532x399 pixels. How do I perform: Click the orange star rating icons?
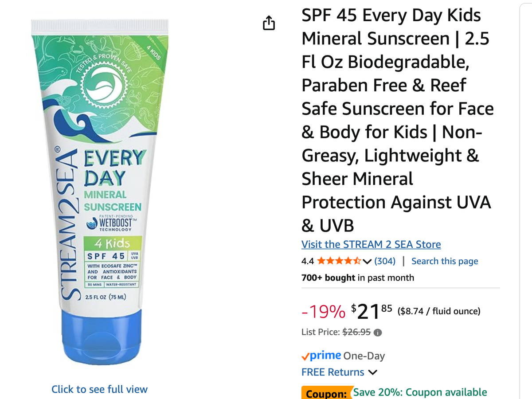click(339, 261)
